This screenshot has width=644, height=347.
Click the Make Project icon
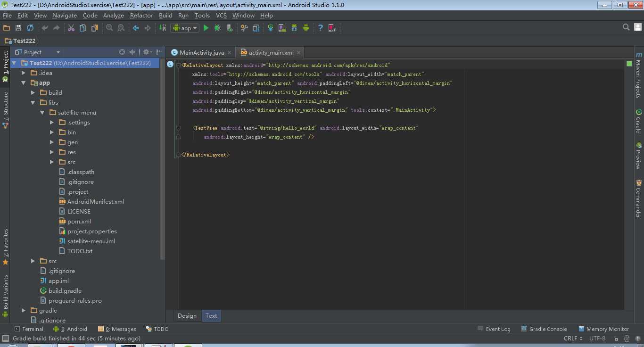tap(162, 28)
